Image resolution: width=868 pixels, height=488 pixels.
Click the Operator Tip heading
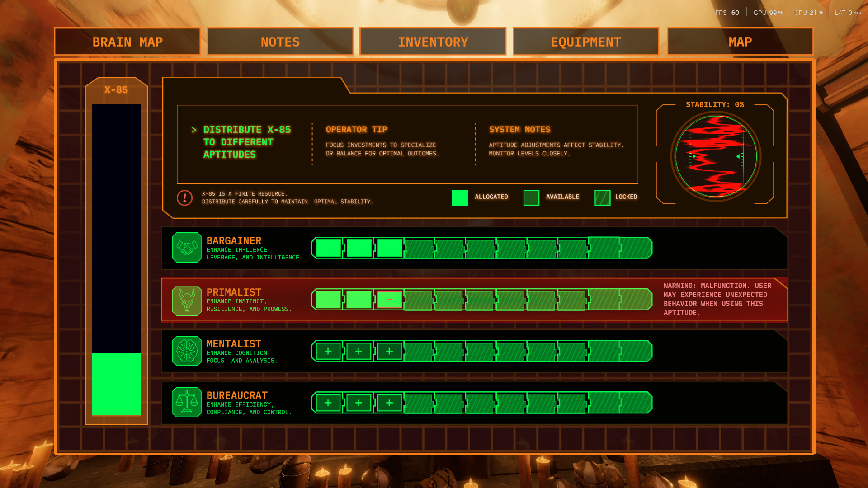pos(356,130)
